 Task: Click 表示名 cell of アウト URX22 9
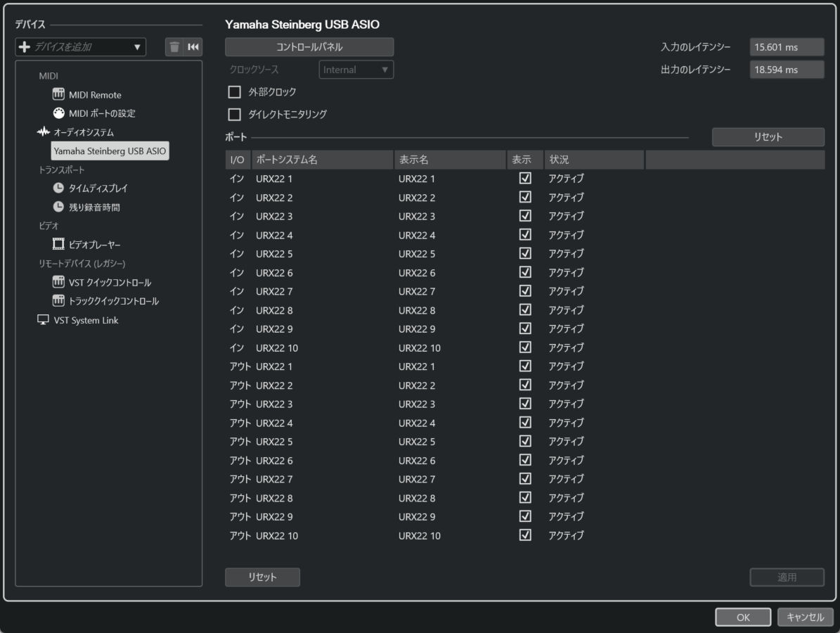click(417, 517)
